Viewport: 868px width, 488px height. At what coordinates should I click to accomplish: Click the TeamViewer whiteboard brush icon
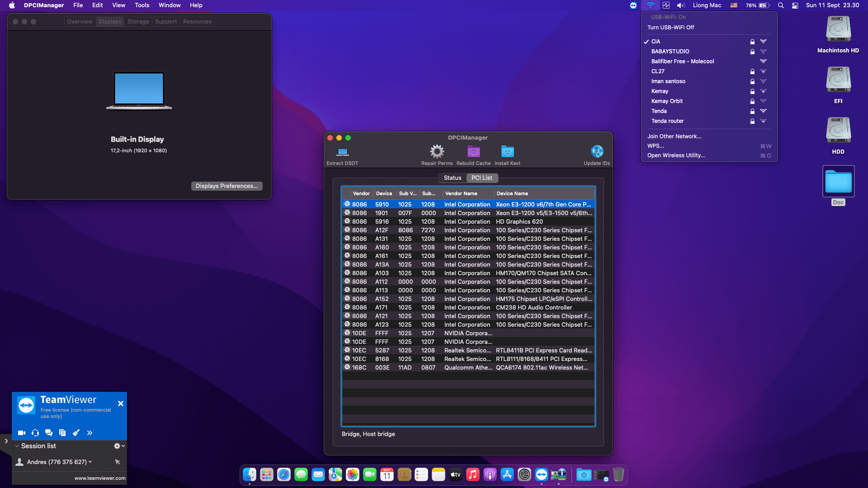tap(76, 433)
